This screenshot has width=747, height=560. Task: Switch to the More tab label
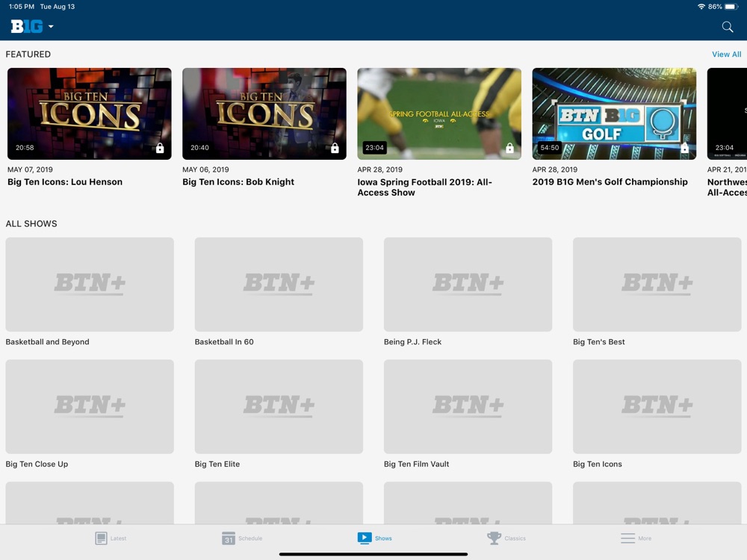[645, 538]
